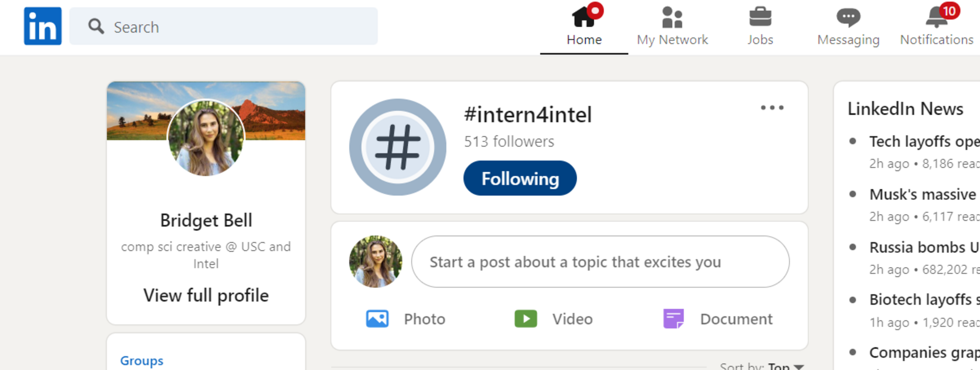The width and height of the screenshot is (980, 370).
Task: Click the search magnifier icon
Action: [x=96, y=26]
